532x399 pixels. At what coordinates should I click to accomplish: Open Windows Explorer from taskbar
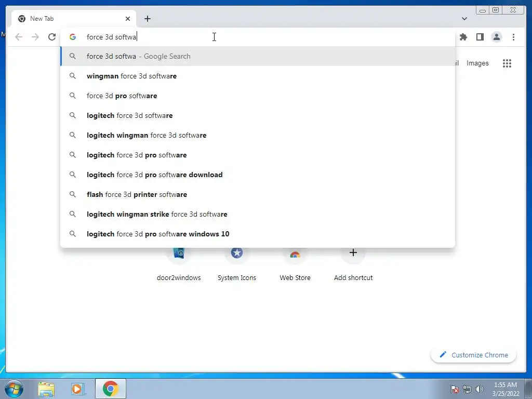coord(46,389)
